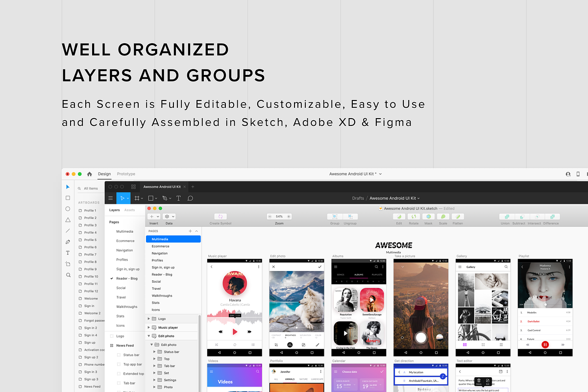Collapse the Sketch Pages list chevron
Viewport: 588px width, 392px height.
196,231
